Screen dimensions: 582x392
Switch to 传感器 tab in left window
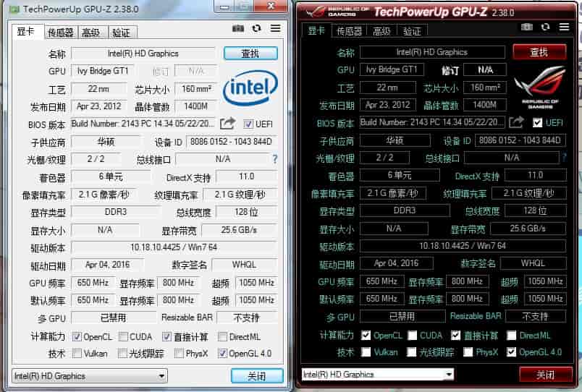[x=61, y=33]
